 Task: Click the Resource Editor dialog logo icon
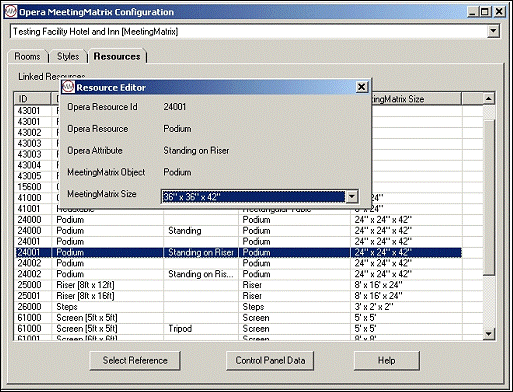(x=68, y=87)
